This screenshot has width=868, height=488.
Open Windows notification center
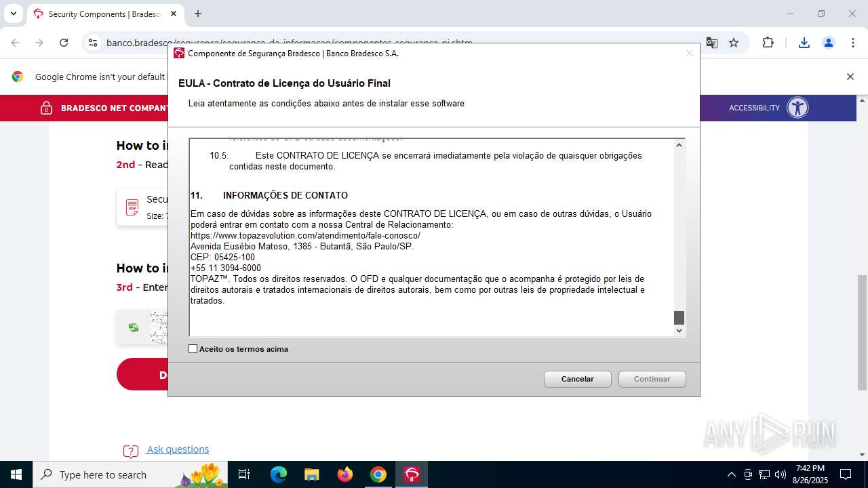[x=846, y=474]
